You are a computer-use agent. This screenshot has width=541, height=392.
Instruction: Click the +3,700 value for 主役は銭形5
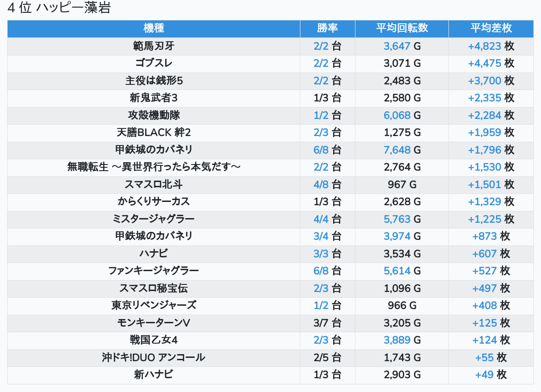click(x=484, y=81)
